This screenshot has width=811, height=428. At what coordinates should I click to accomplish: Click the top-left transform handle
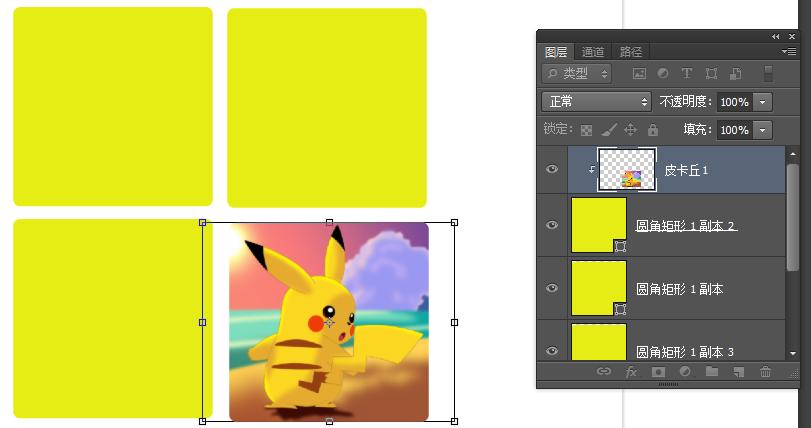[x=203, y=222]
